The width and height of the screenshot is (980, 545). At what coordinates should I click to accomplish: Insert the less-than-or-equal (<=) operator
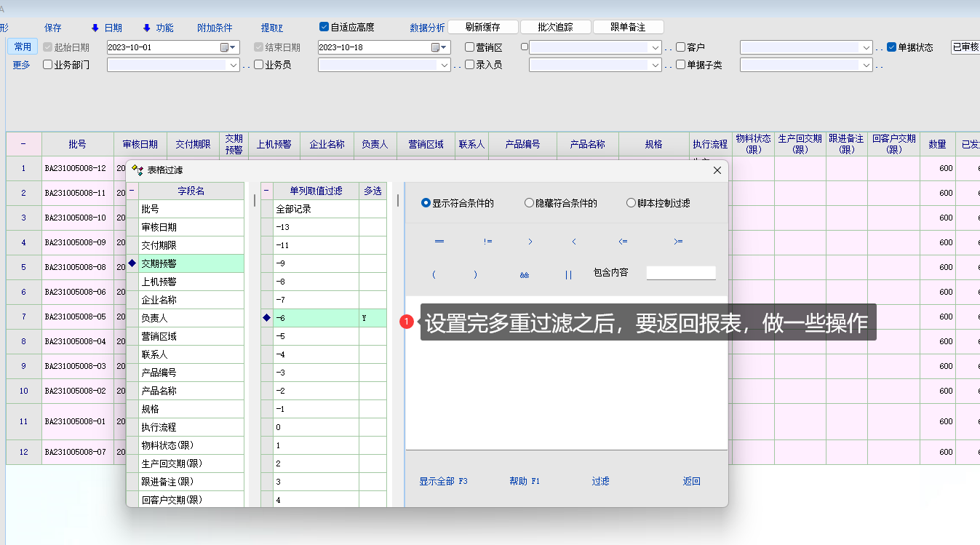point(623,242)
